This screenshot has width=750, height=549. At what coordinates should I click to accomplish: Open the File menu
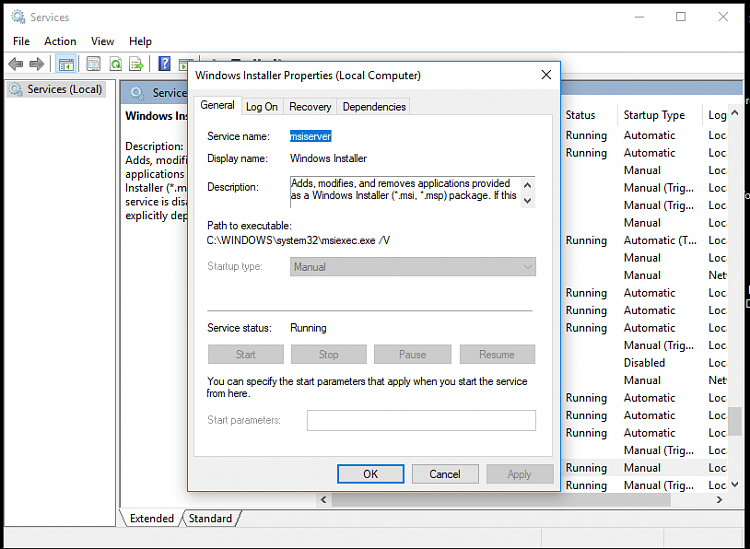tap(21, 41)
